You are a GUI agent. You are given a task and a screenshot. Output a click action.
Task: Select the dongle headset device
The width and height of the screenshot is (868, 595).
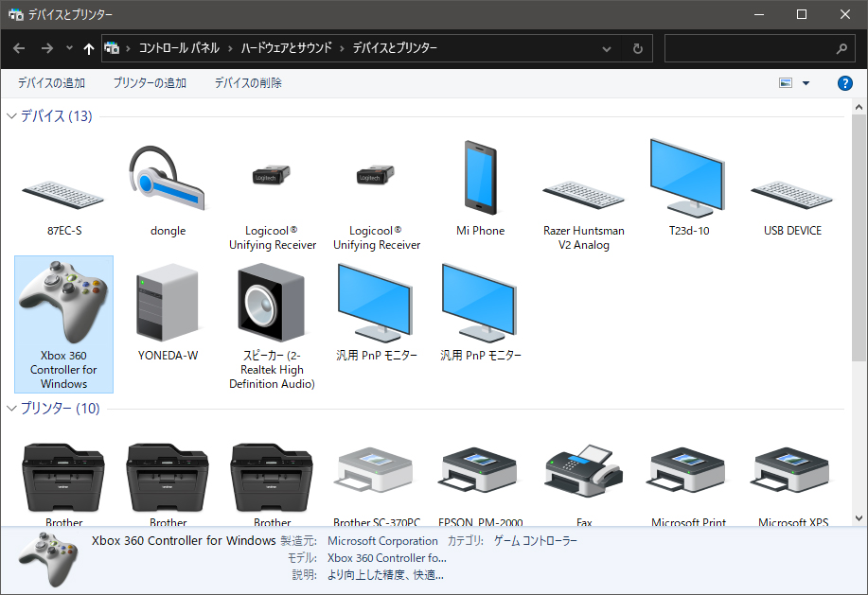coord(168,191)
